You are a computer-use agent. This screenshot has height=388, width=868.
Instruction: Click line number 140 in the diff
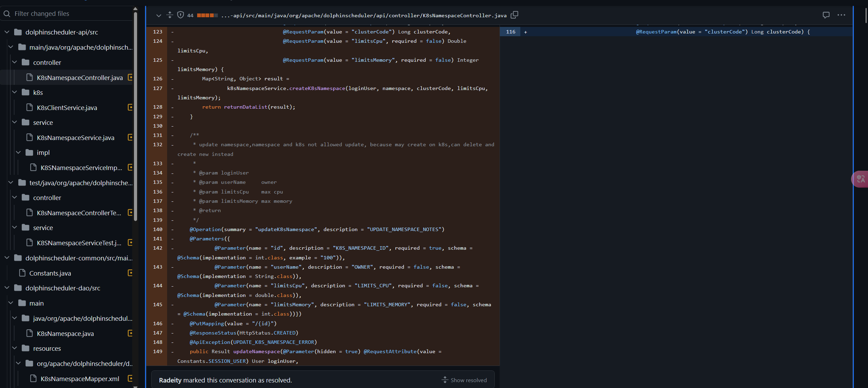pos(157,229)
